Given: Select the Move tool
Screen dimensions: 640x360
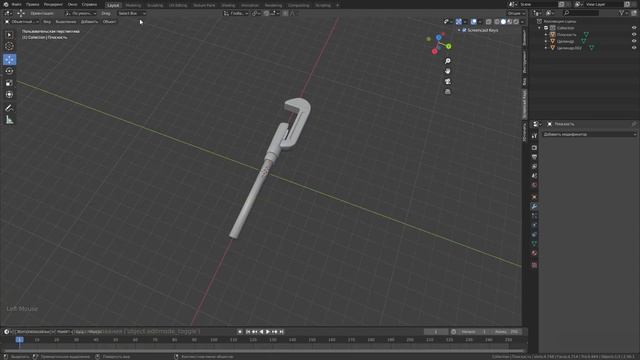Looking at the screenshot, I should coord(9,60).
